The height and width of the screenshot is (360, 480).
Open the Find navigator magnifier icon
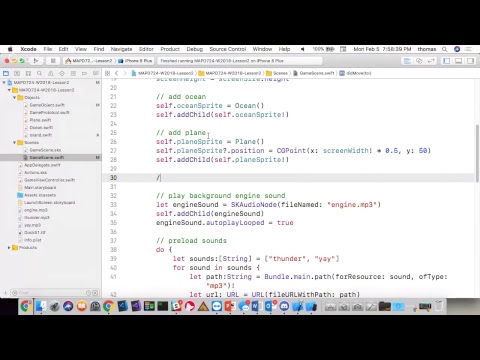pyautogui.click(x=39, y=73)
